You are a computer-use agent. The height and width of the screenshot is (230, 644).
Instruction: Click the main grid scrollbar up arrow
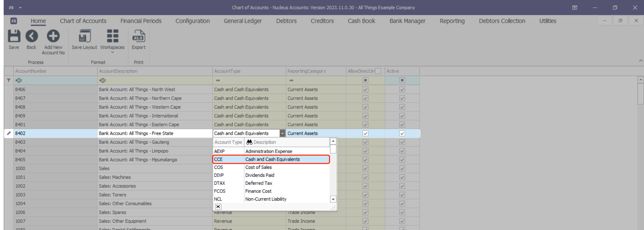pos(640,80)
